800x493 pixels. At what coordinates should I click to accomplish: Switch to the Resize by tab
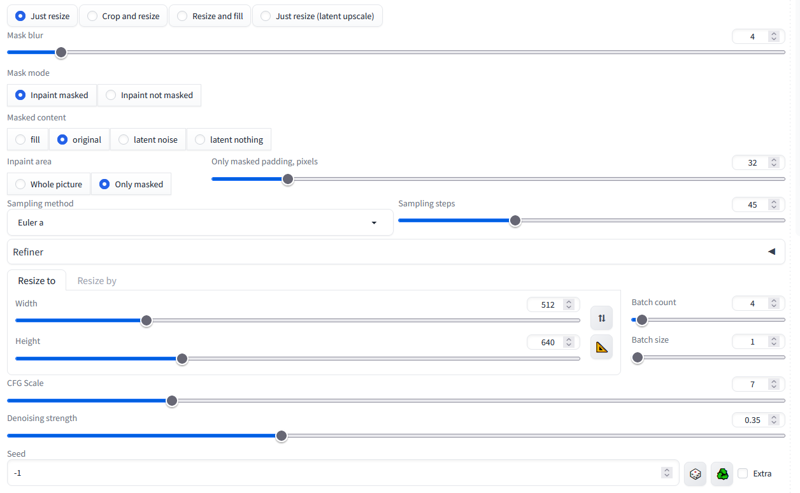[97, 281]
